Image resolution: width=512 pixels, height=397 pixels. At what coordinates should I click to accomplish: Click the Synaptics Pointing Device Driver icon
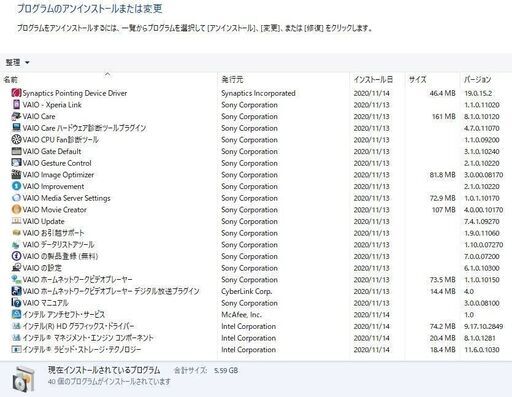(x=16, y=93)
